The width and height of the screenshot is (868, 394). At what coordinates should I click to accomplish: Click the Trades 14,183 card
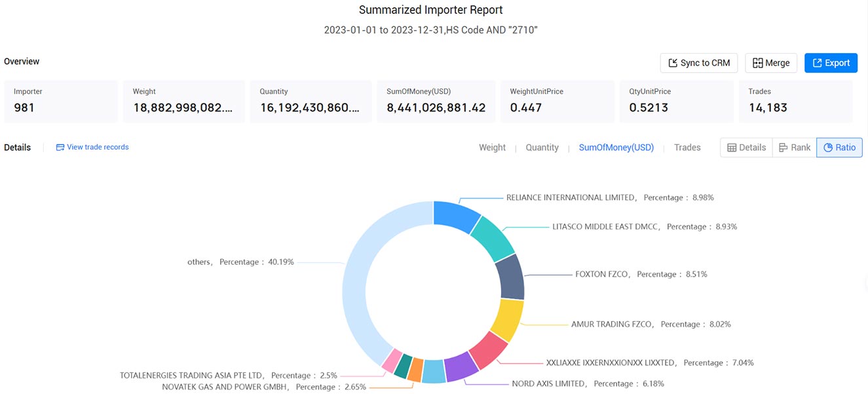click(x=796, y=102)
